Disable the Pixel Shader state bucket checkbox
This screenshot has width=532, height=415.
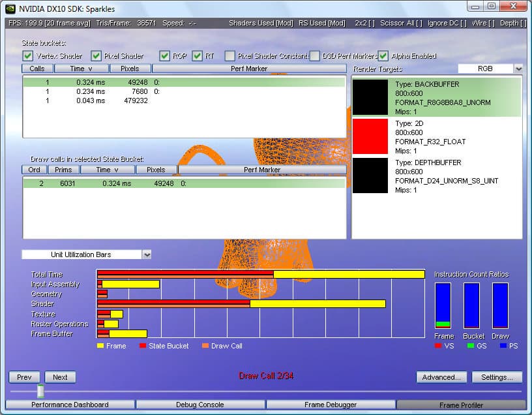(96, 56)
